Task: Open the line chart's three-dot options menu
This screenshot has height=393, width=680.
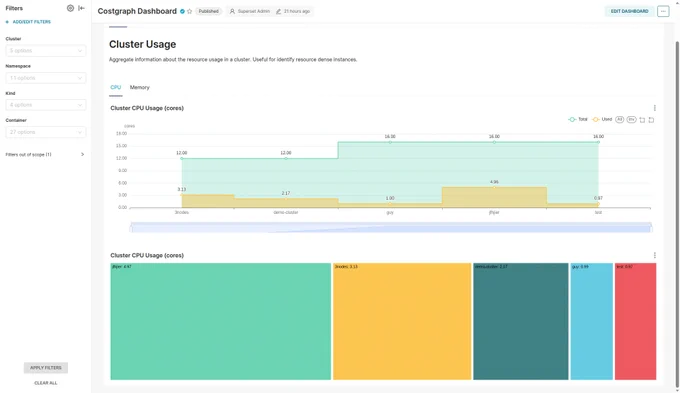Action: tap(654, 108)
